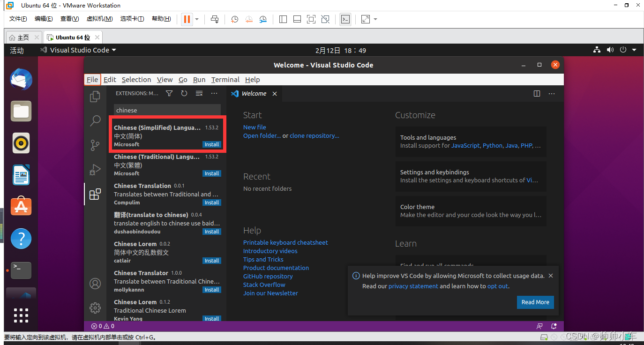Open the clone repository link
This screenshot has width=644, height=345.
tap(314, 135)
